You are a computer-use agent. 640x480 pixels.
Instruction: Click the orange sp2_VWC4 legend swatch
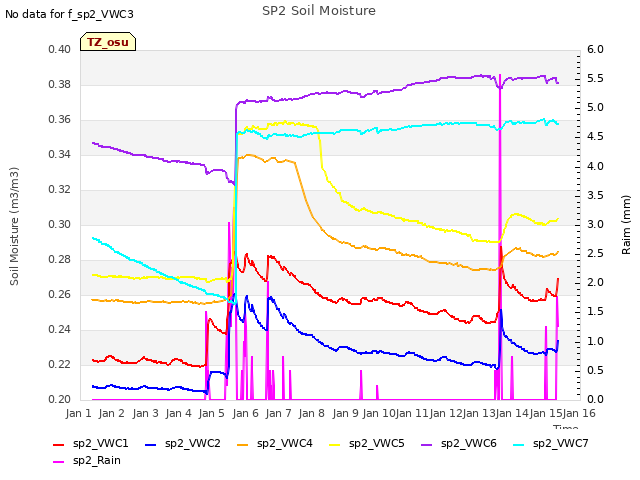(243, 444)
